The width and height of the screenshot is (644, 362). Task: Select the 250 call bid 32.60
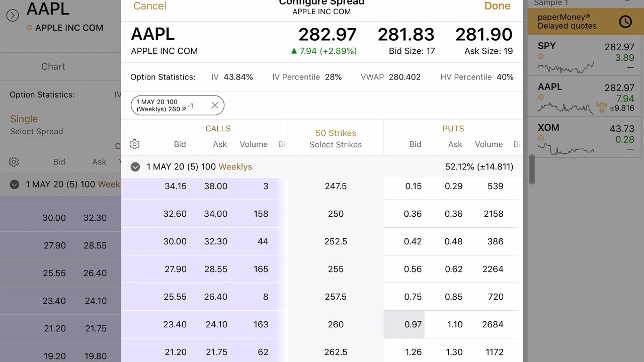click(175, 214)
